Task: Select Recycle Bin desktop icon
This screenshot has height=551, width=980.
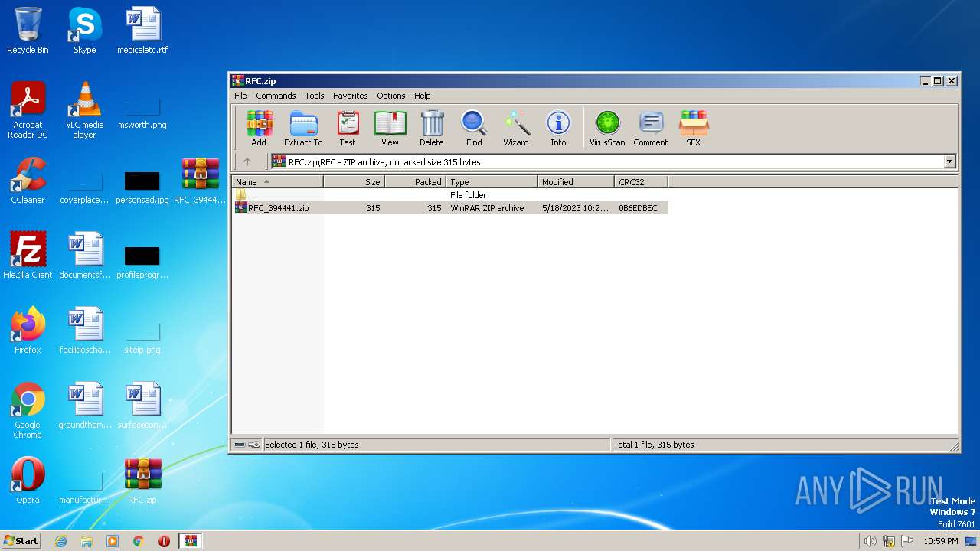Action: 28,31
